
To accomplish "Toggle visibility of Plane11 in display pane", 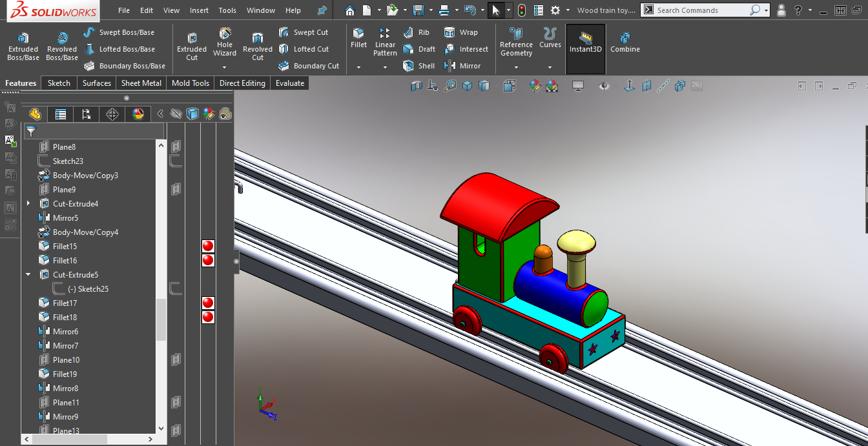I will coord(175,403).
